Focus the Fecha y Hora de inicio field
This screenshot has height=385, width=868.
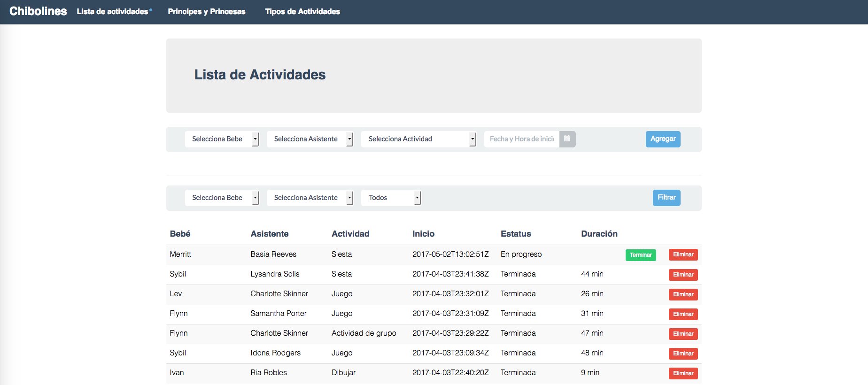coord(522,139)
